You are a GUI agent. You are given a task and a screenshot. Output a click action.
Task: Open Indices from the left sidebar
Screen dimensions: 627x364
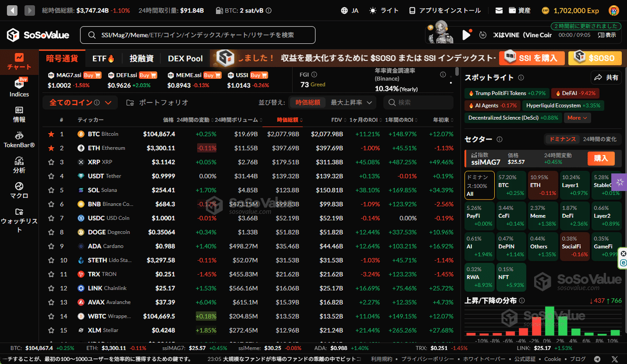(x=19, y=84)
